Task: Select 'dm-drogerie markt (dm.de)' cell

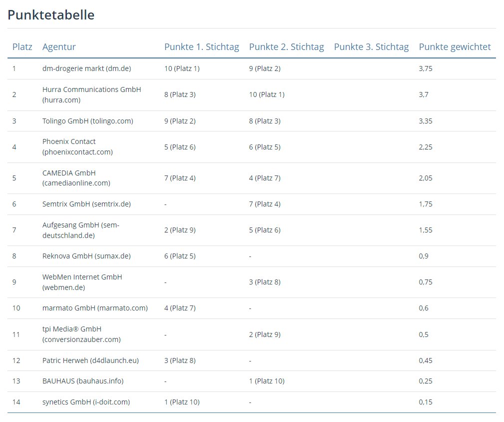Action: coord(86,68)
